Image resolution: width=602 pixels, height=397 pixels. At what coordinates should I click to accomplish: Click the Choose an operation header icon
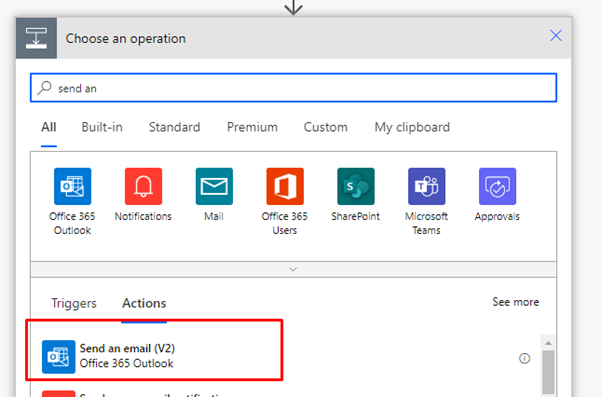tap(36, 38)
